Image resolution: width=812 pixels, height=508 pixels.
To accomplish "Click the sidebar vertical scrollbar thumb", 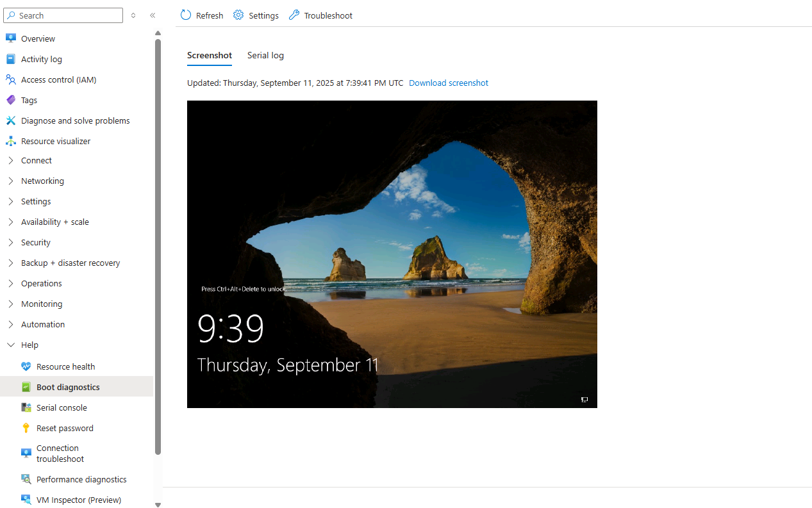I will click(158, 246).
